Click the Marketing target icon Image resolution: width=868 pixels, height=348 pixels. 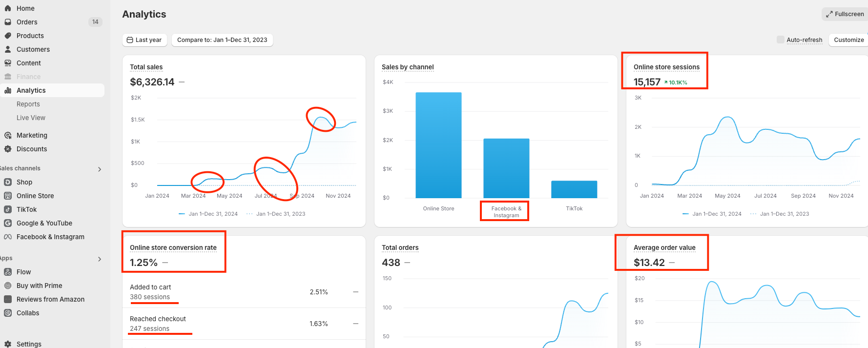[8, 135]
